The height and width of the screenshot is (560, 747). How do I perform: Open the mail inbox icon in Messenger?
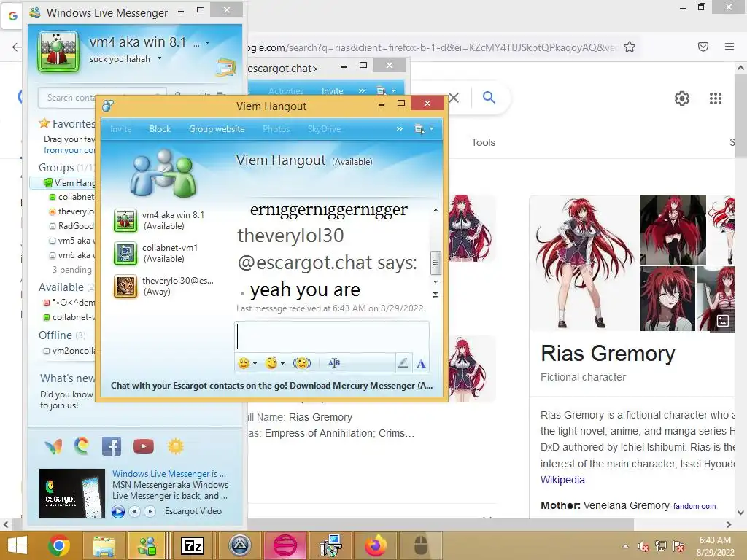[x=226, y=67]
